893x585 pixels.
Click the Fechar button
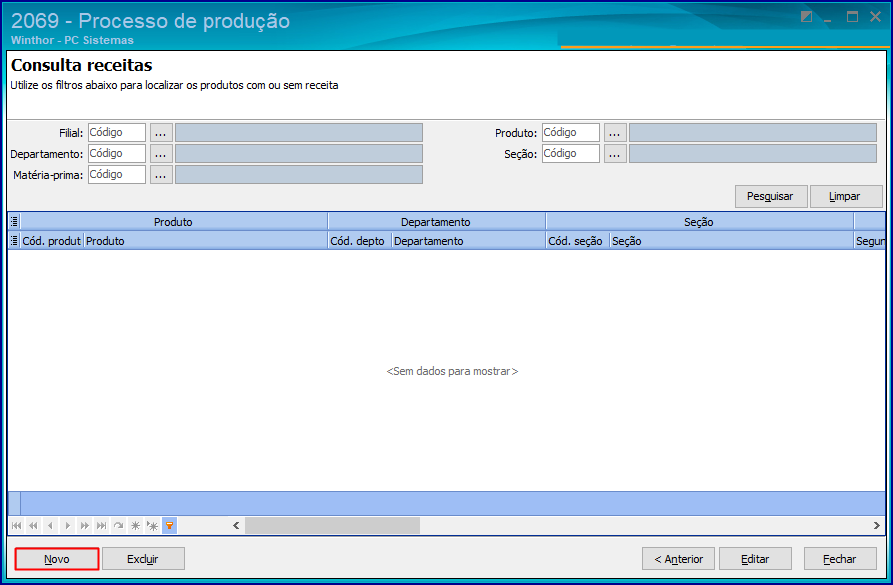pos(840,559)
